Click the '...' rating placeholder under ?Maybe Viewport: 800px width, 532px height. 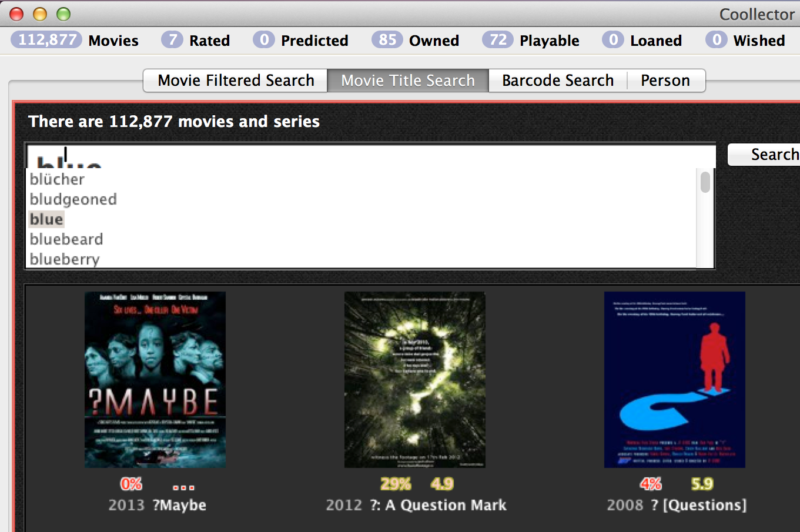click(183, 487)
